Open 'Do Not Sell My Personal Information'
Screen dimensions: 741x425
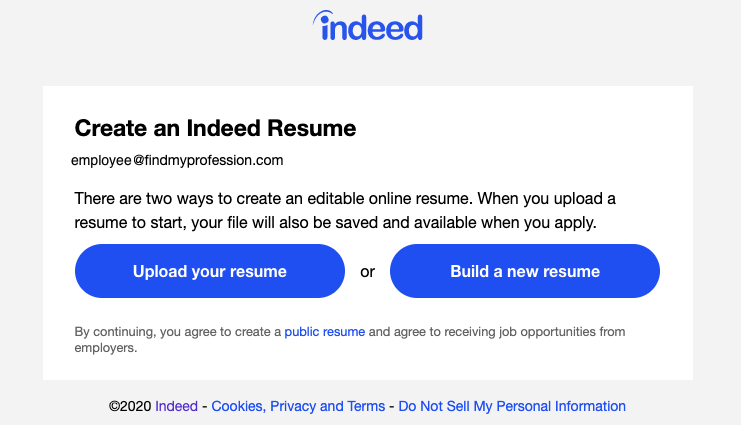click(x=512, y=406)
